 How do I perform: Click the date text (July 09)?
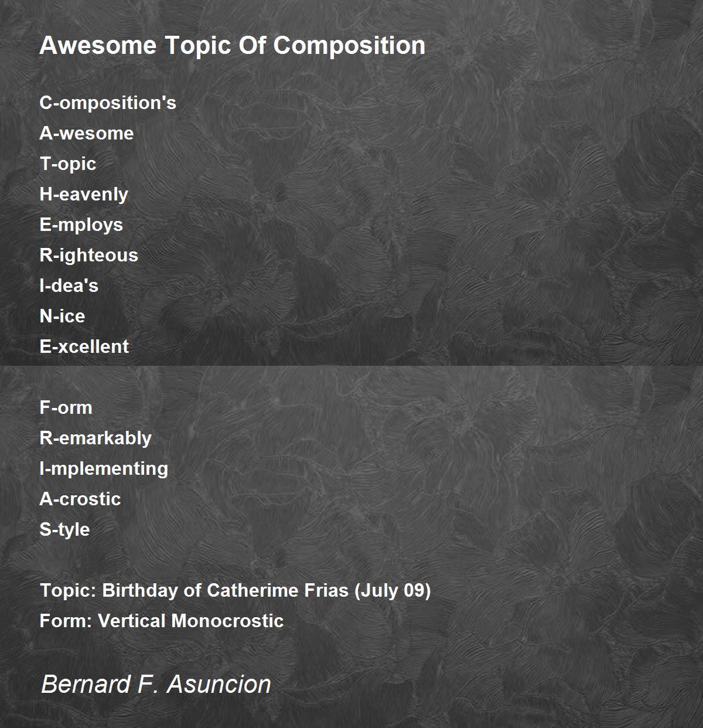[x=393, y=591]
